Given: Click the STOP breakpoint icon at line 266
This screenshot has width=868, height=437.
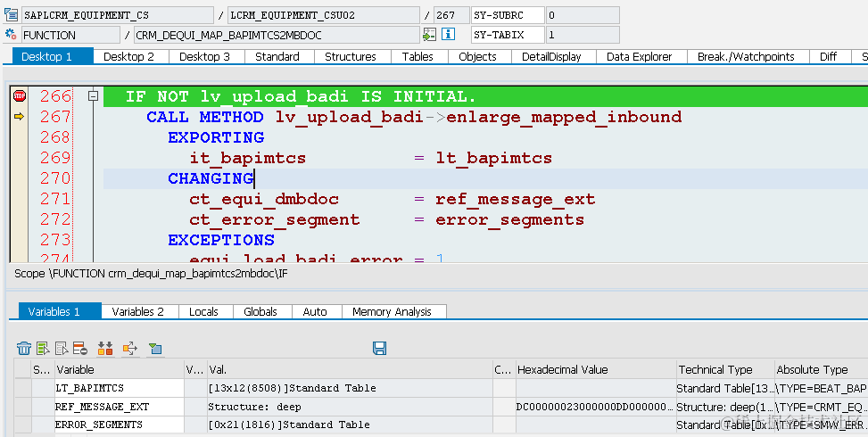Looking at the screenshot, I should 20,96.
